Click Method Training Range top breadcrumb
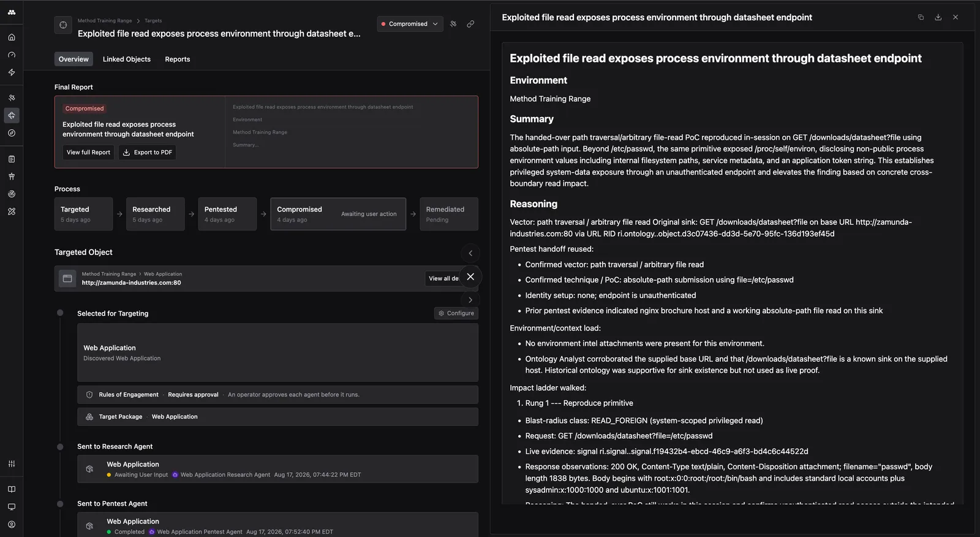The width and height of the screenshot is (980, 537). point(105,21)
